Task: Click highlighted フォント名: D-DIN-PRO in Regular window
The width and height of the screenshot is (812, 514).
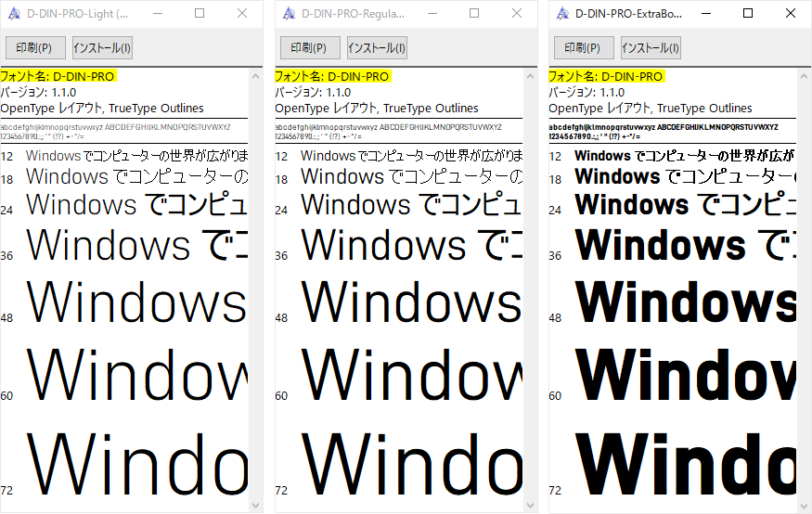Action: [x=332, y=77]
